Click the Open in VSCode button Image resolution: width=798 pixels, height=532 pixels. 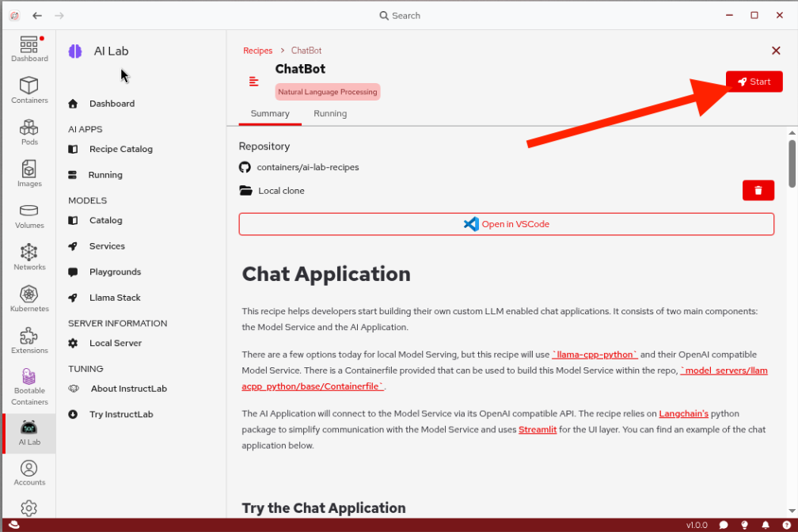coord(506,224)
